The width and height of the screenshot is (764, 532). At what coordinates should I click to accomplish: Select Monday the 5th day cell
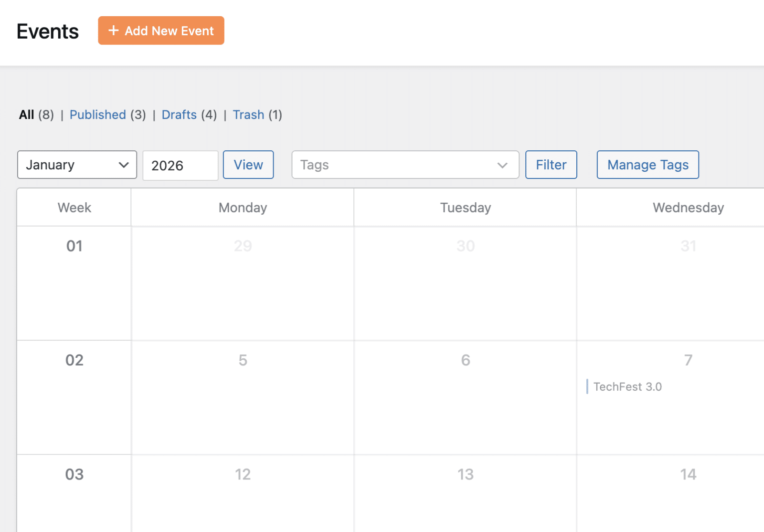point(243,397)
